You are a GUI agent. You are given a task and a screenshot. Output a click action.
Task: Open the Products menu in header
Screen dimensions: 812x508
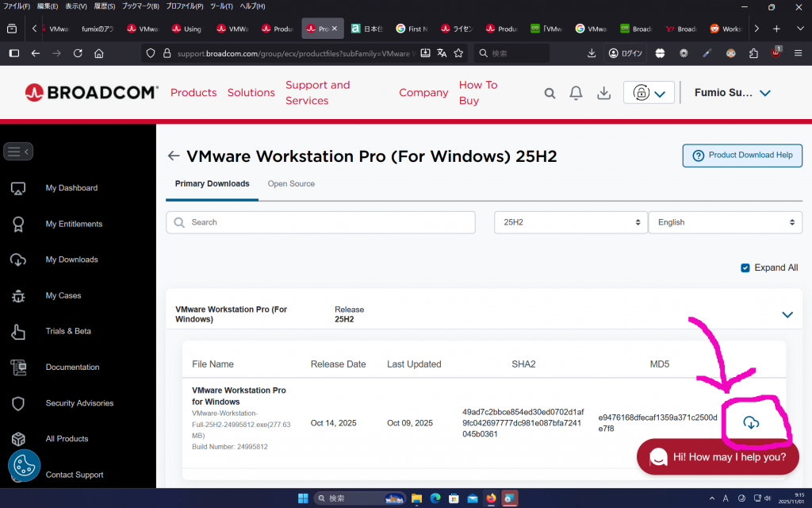pyautogui.click(x=193, y=93)
